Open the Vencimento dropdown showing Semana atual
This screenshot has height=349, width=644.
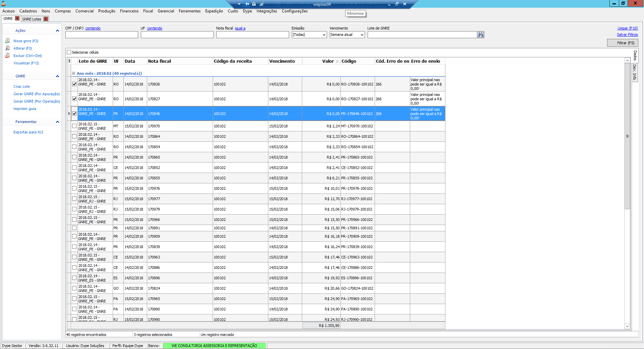coord(347,35)
